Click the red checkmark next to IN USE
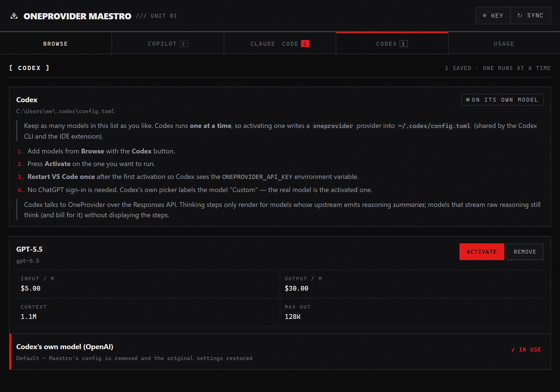The height and width of the screenshot is (392, 560). pyautogui.click(x=513, y=349)
